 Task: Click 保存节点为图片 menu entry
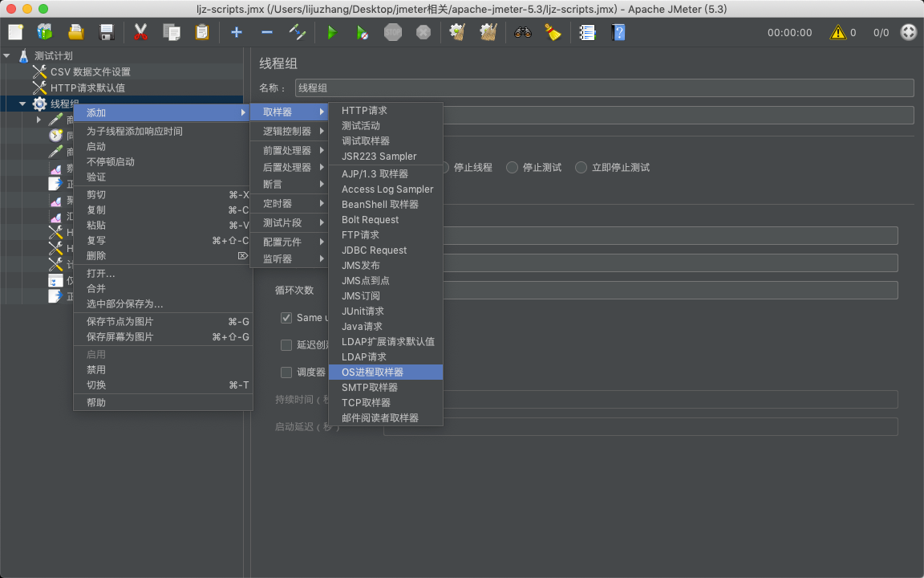164,321
